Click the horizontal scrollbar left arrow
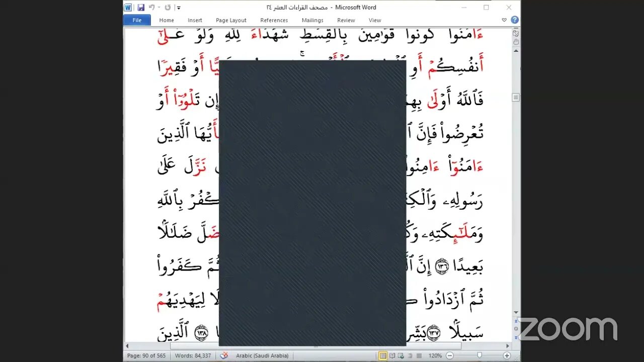Viewport: 644px width, 362px height. tap(127, 346)
